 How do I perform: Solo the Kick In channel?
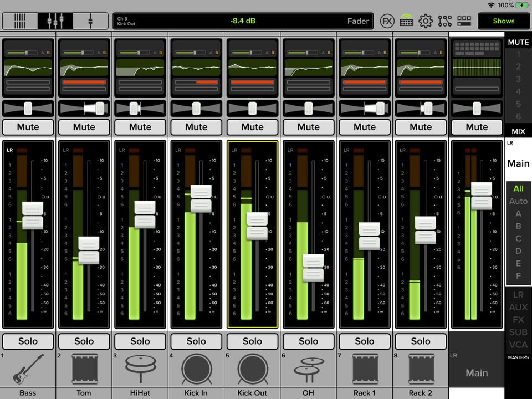[x=196, y=341]
